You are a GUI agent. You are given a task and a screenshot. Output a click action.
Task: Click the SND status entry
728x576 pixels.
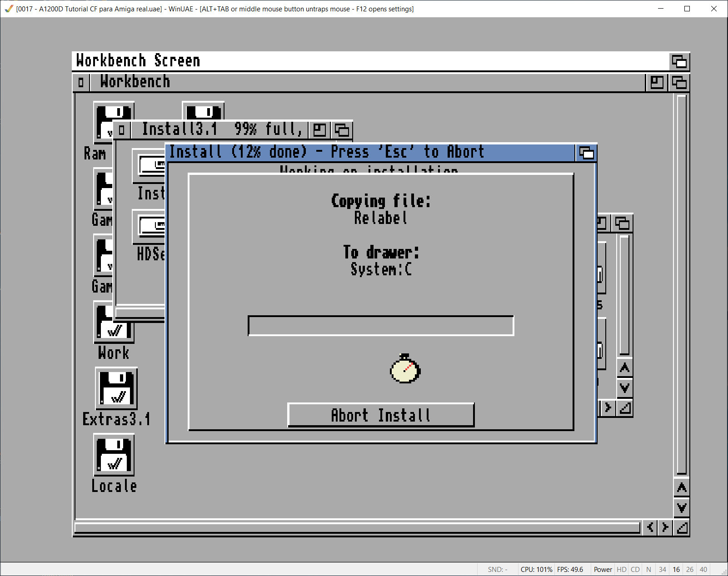coord(498,569)
